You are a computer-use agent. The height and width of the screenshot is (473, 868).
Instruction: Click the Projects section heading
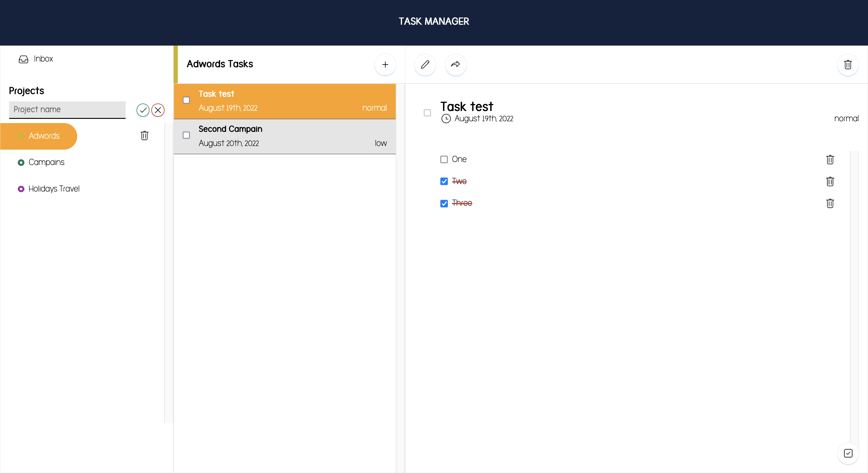point(26,91)
